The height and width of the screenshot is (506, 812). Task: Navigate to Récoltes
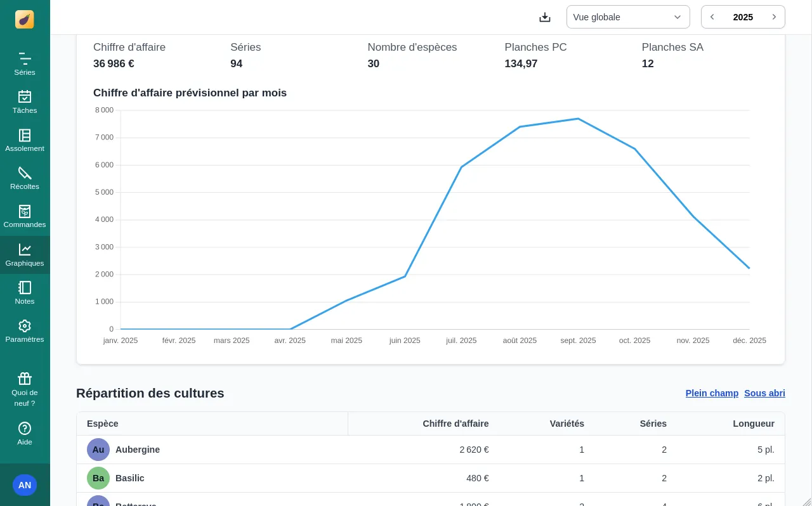coord(25,178)
